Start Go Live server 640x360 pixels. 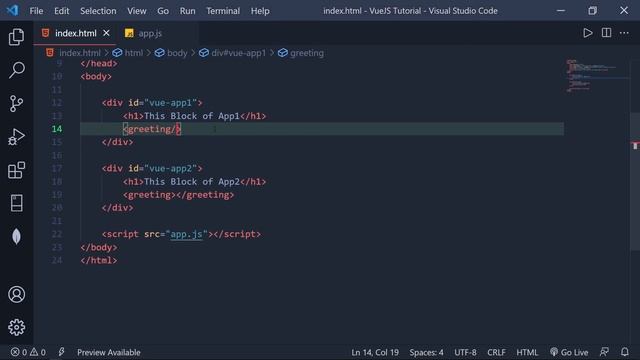coord(569,352)
